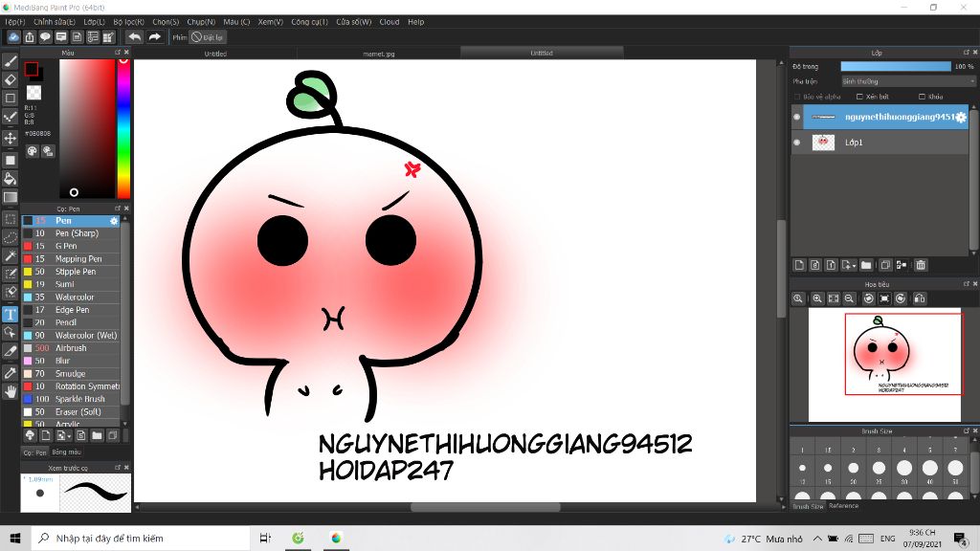
Task: Select the Airbrush brush
Action: (x=71, y=348)
